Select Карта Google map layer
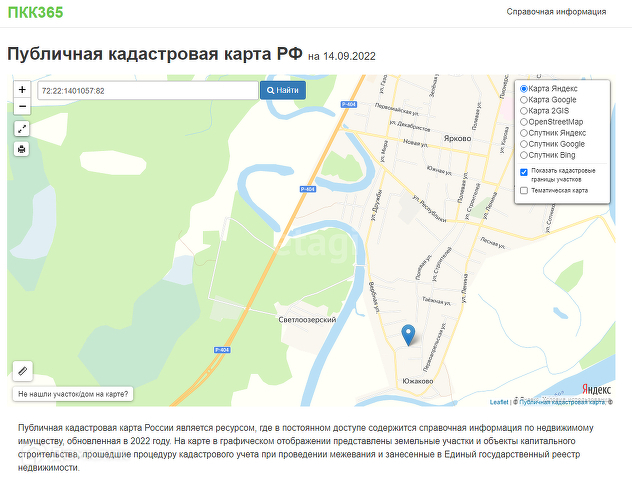Viewport: 632px width, 480px height. pyautogui.click(x=524, y=100)
